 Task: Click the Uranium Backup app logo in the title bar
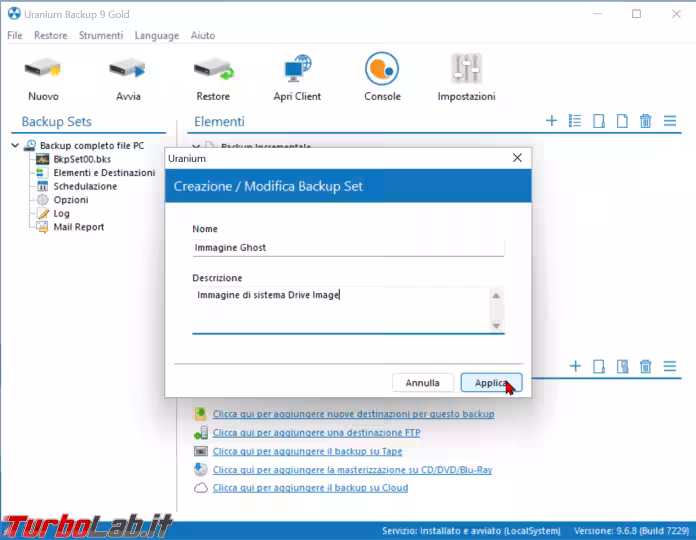click(x=14, y=14)
